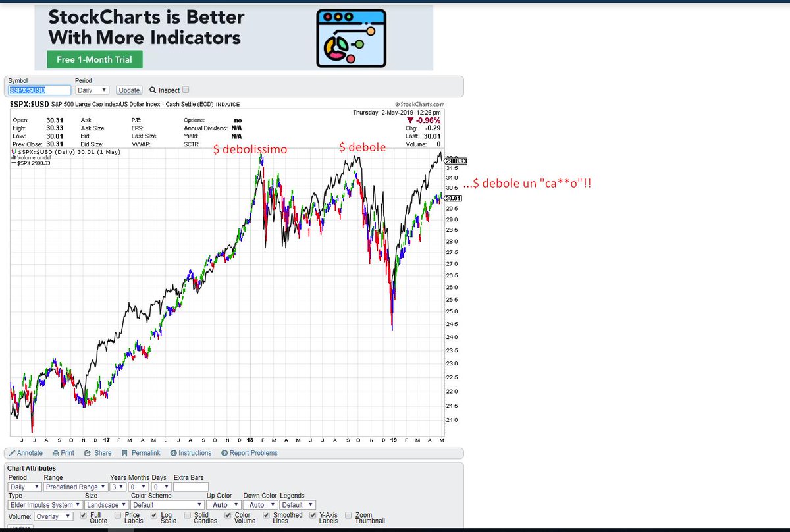Open Chart Attributes Period dropdown
The height and width of the screenshot is (532, 790).
click(x=24, y=487)
